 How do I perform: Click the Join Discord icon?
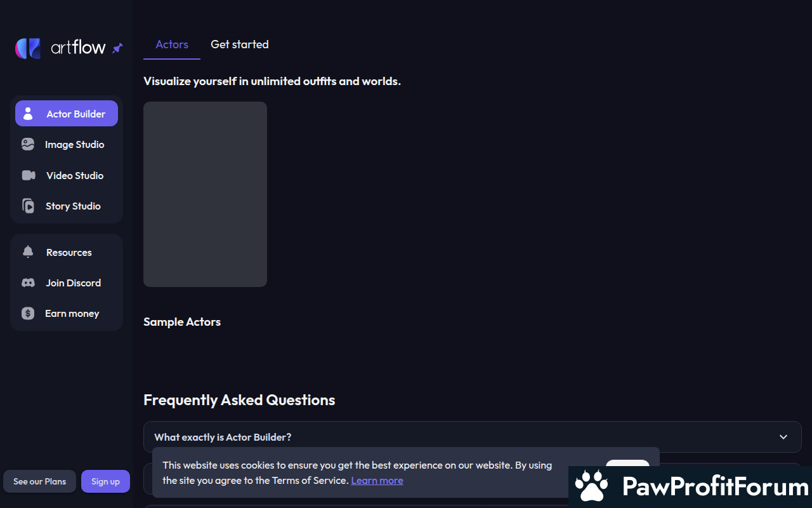[28, 283]
